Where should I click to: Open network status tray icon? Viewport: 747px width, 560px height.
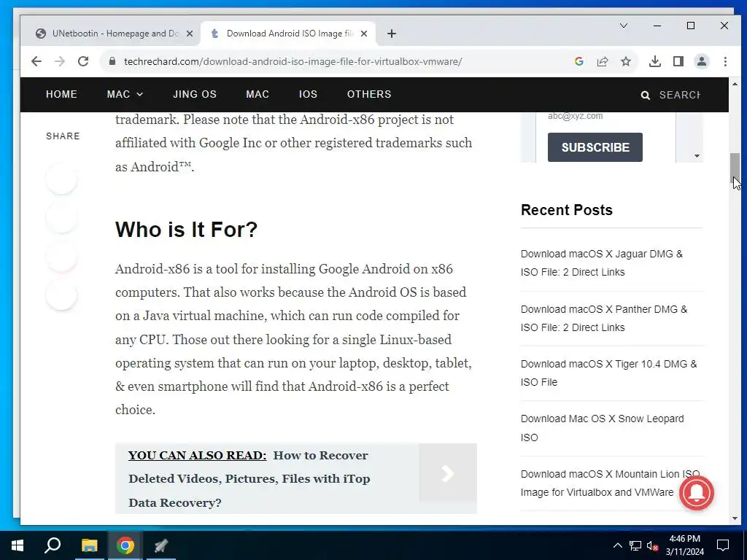[x=635, y=545]
